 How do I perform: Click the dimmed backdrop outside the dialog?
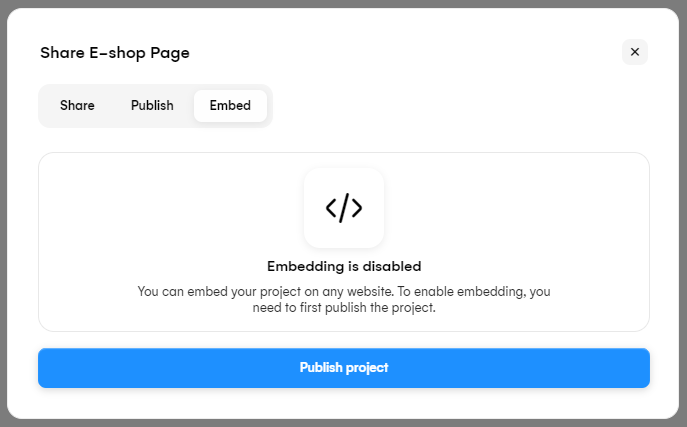(4, 200)
